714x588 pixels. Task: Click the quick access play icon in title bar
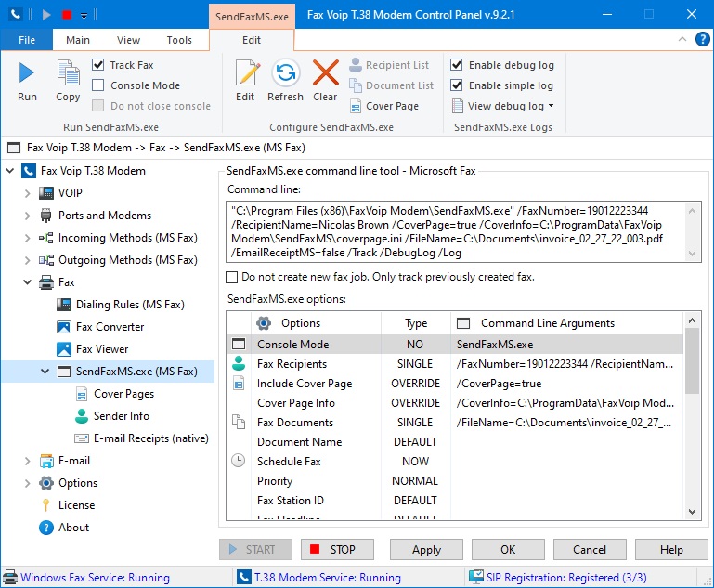point(46,15)
